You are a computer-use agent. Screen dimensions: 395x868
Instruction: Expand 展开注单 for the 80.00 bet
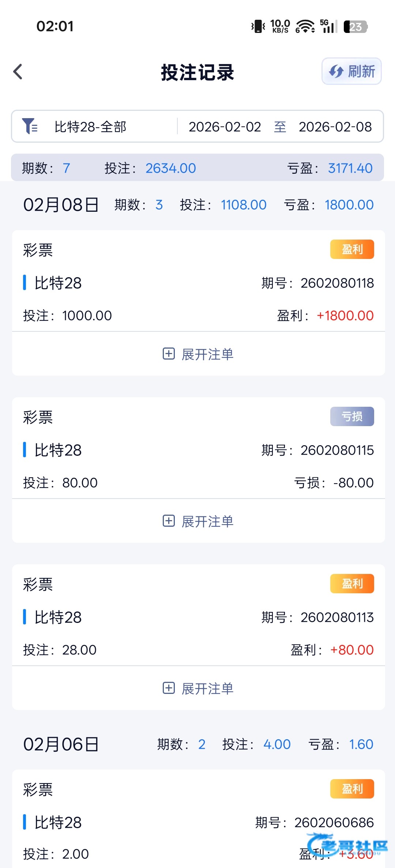207,521
